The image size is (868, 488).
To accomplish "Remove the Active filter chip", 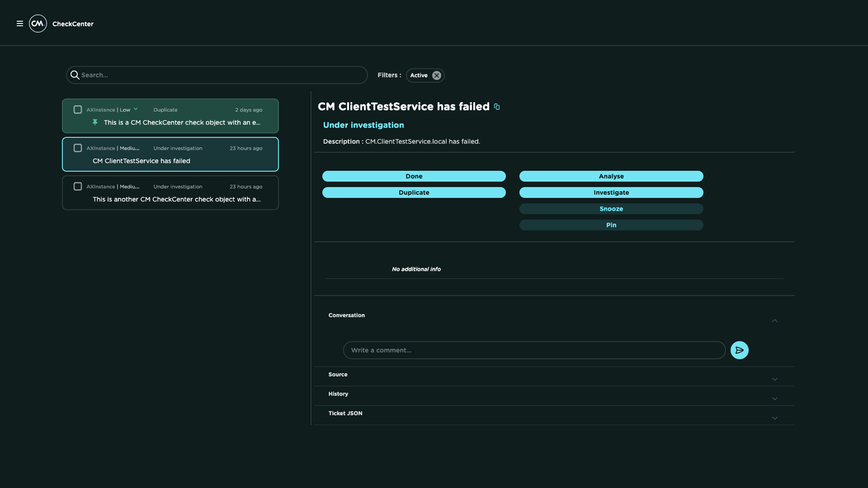I will point(437,75).
